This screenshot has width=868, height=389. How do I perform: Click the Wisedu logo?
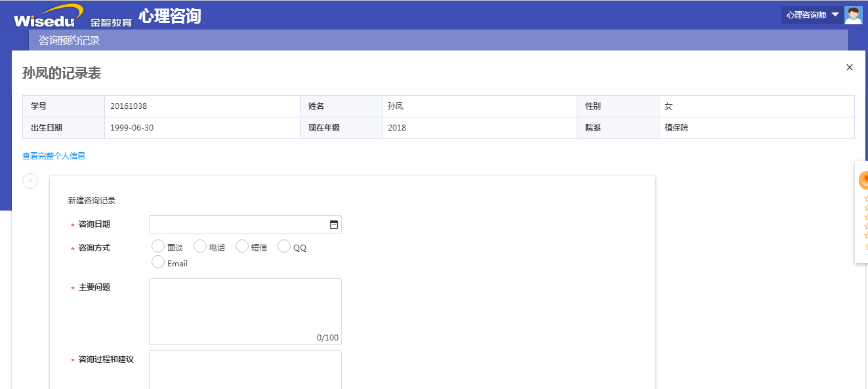point(49,16)
